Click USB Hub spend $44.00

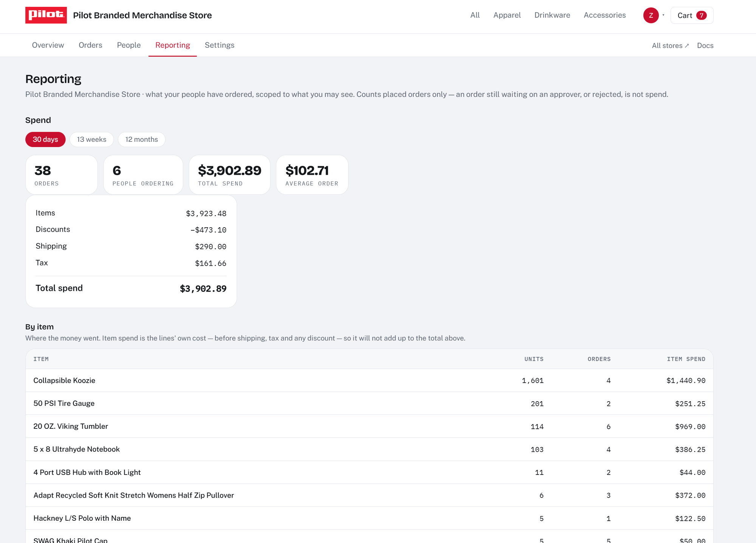[x=692, y=472]
